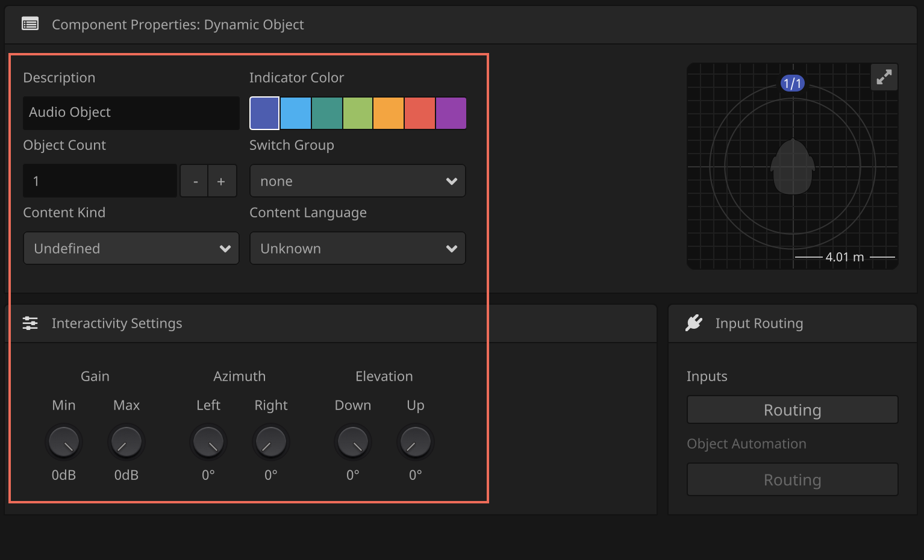
Task: Click the Elevation Down knob
Action: click(353, 442)
